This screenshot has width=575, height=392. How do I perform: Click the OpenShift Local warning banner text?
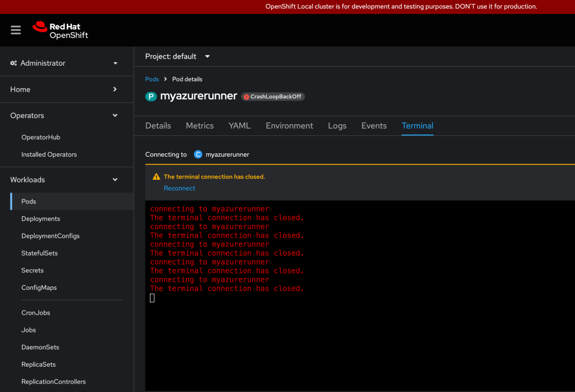401,7
